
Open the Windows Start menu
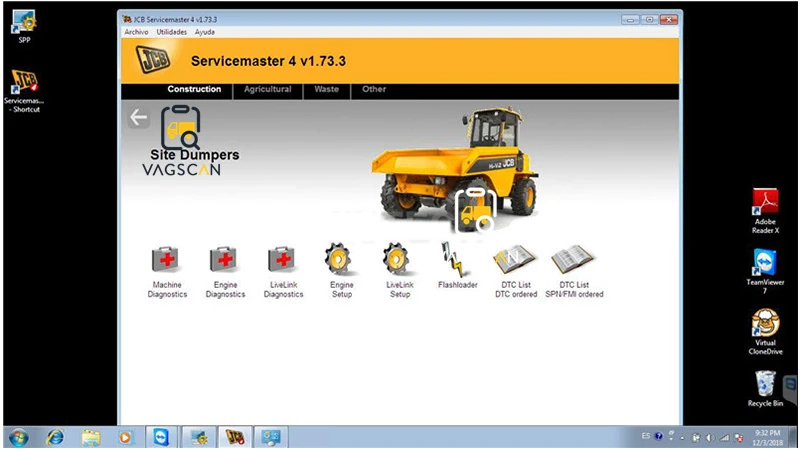(x=18, y=438)
